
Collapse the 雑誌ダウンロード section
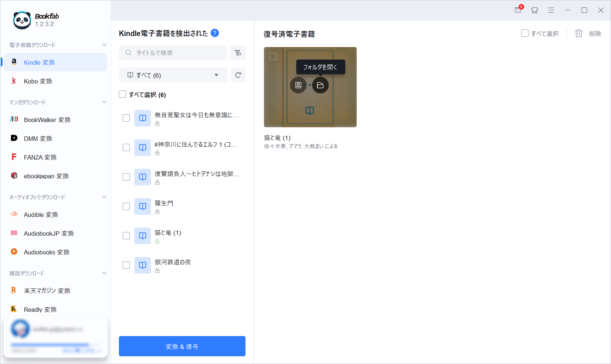[104, 273]
